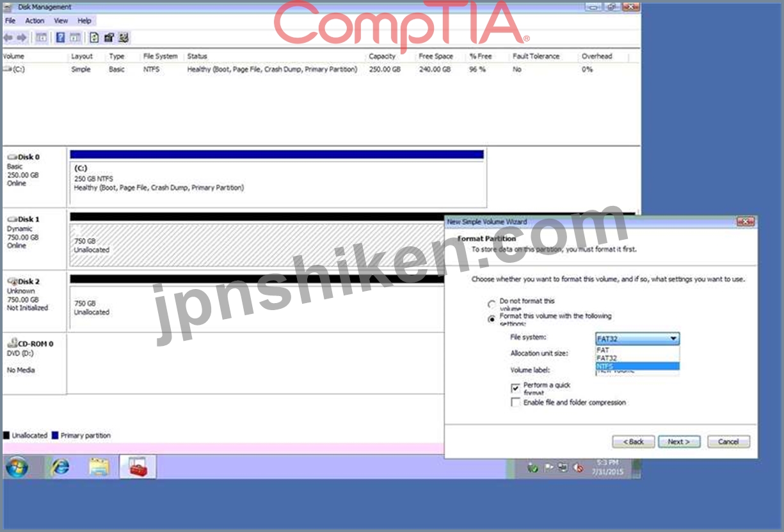Click Next in the volume wizard
The width and height of the screenshot is (784, 532).
pyautogui.click(x=679, y=442)
